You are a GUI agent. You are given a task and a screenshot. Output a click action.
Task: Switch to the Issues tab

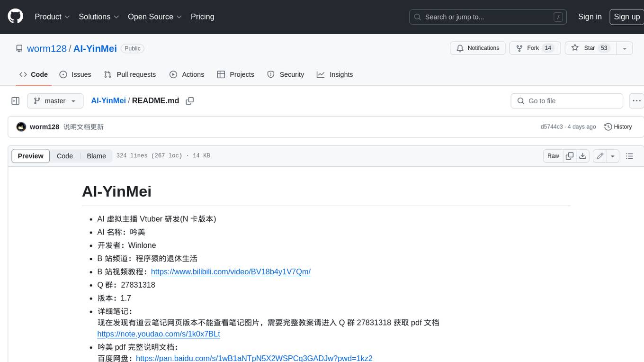(x=75, y=74)
